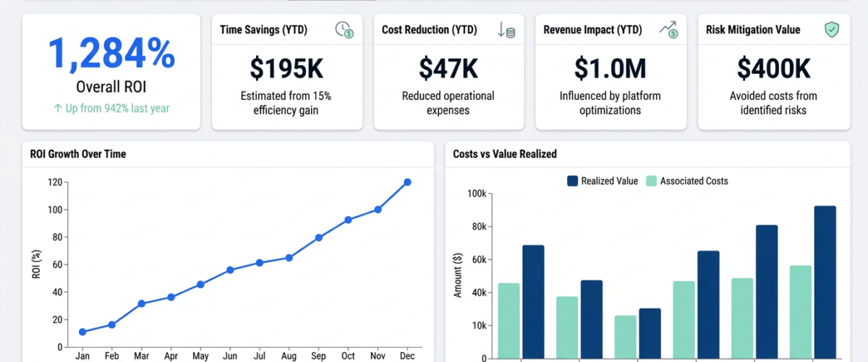Click the 'ROI Growth Over Time' title

coord(78,153)
